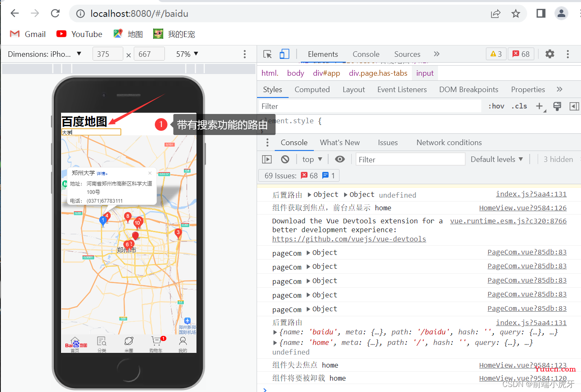Viewport: 581px width, 392px height.
Task: Open the YouTube bookmark
Action: [79, 34]
